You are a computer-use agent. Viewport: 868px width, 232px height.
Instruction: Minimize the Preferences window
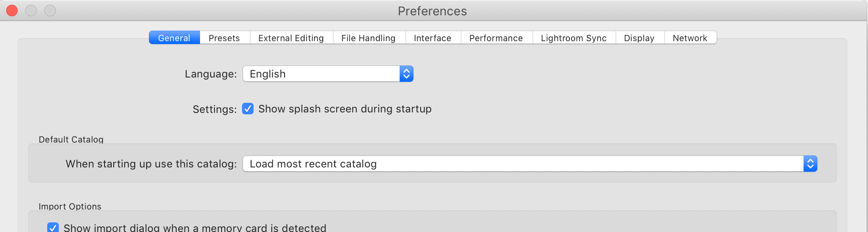31,11
